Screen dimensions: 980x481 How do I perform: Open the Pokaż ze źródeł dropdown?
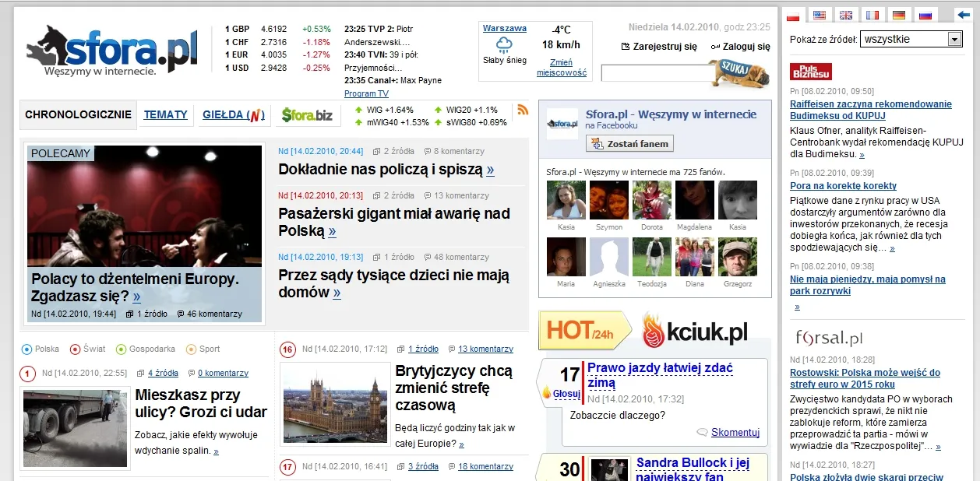point(911,39)
